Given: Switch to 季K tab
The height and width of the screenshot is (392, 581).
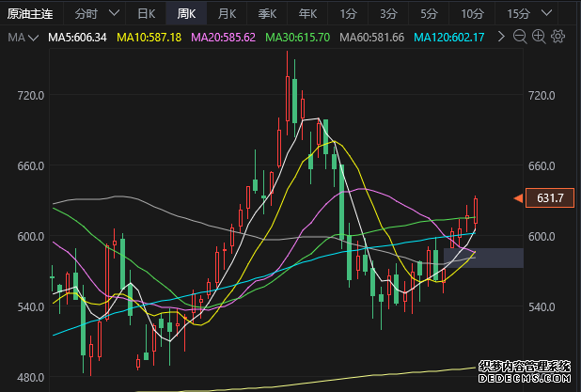Looking at the screenshot, I should coord(267,14).
